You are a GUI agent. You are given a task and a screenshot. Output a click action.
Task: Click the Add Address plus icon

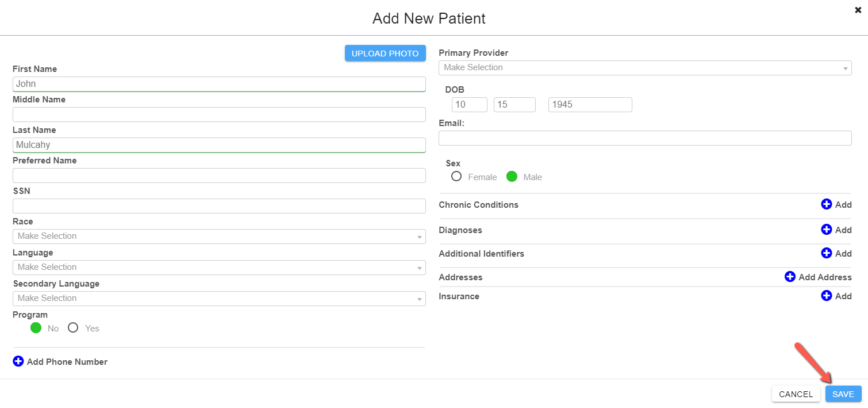[x=790, y=277]
